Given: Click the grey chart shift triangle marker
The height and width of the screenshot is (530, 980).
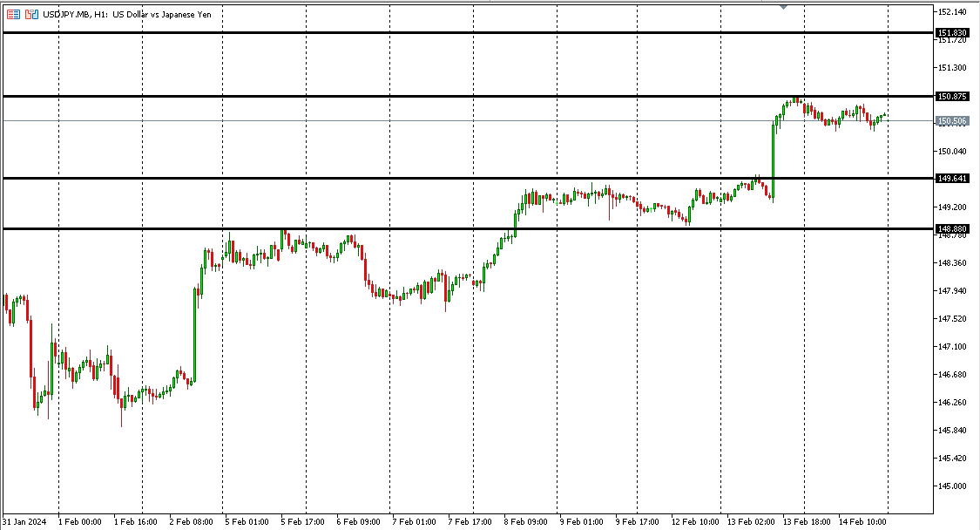Looking at the screenshot, I should coord(783,7).
